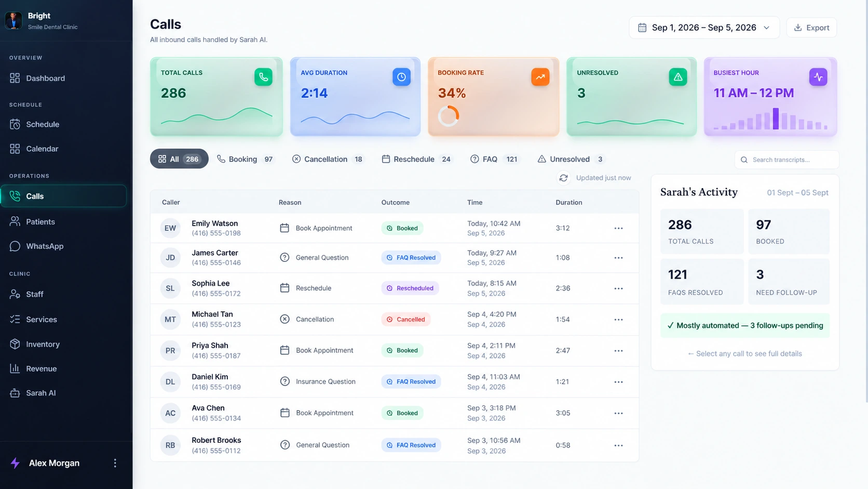
Task: Open more options for Sophia Lee call
Action: [x=618, y=288]
